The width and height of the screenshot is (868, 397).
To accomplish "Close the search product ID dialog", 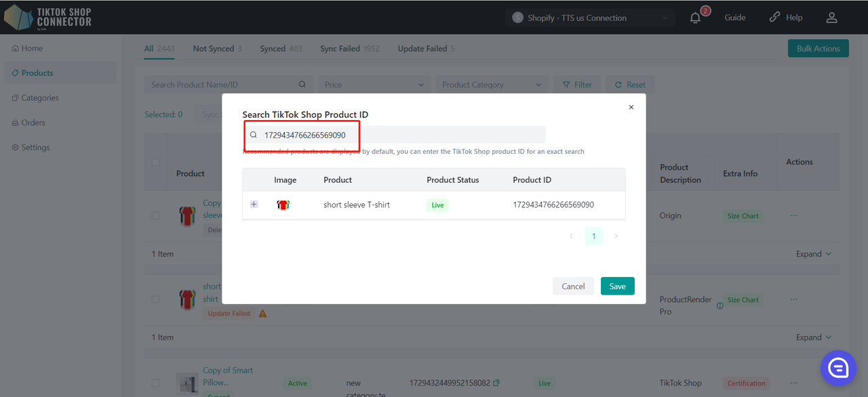I will 631,107.
